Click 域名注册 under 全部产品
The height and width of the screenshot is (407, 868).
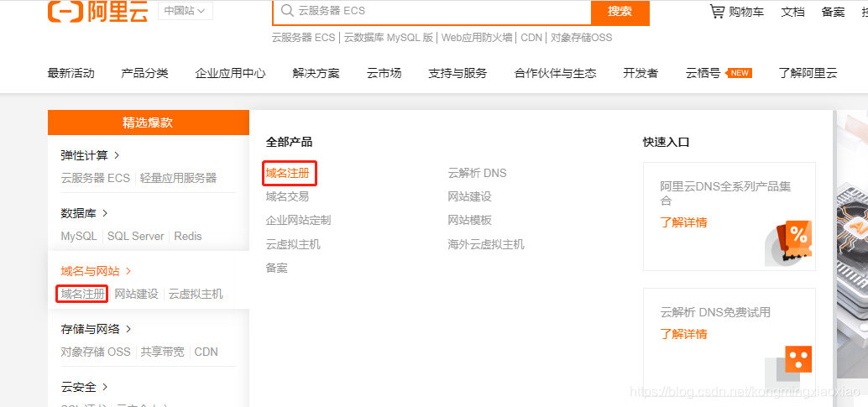point(287,174)
